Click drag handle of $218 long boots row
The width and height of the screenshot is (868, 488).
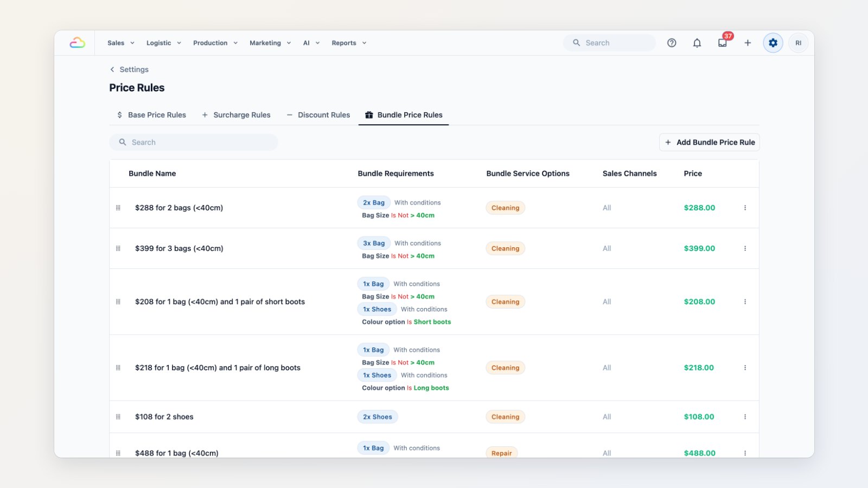point(118,368)
